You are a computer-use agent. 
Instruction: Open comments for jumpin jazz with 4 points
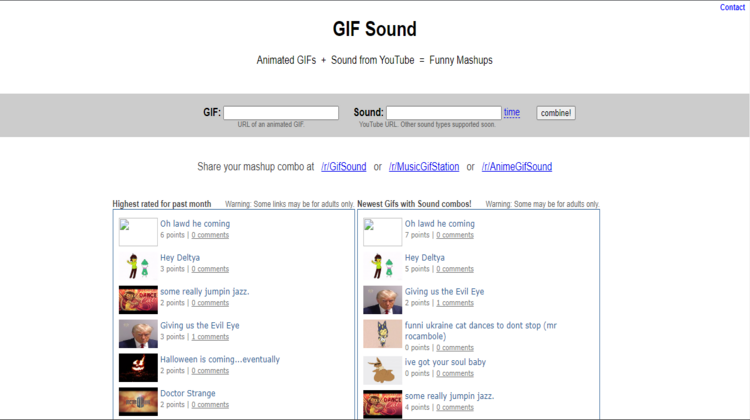[x=455, y=408]
